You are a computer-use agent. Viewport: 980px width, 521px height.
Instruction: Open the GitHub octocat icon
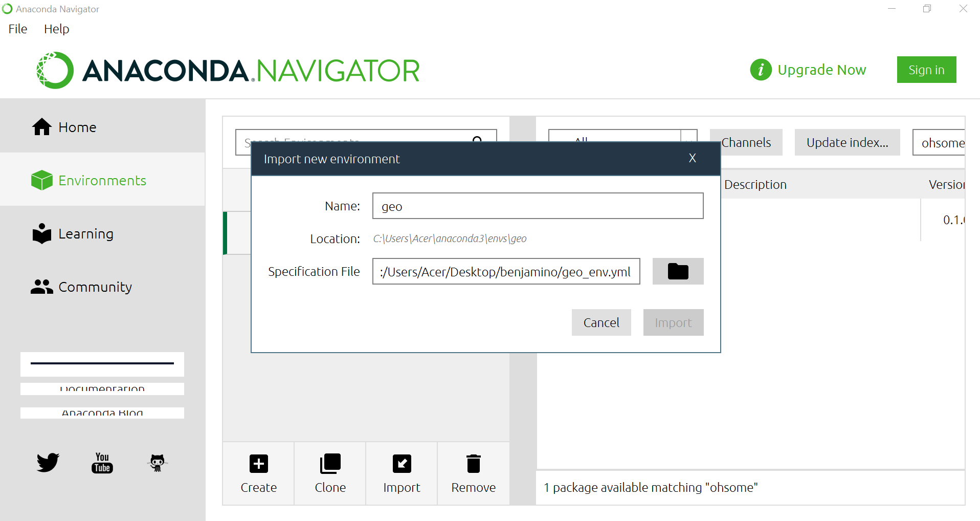(158, 463)
